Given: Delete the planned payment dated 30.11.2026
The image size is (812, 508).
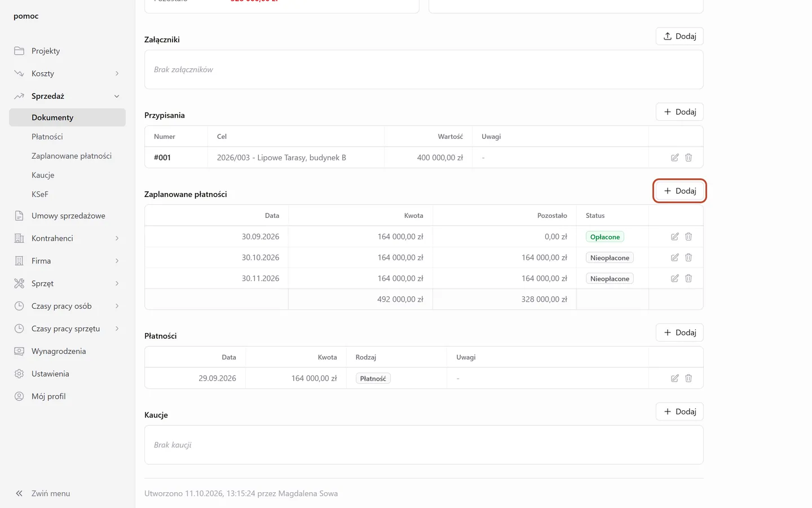Looking at the screenshot, I should [689, 278].
